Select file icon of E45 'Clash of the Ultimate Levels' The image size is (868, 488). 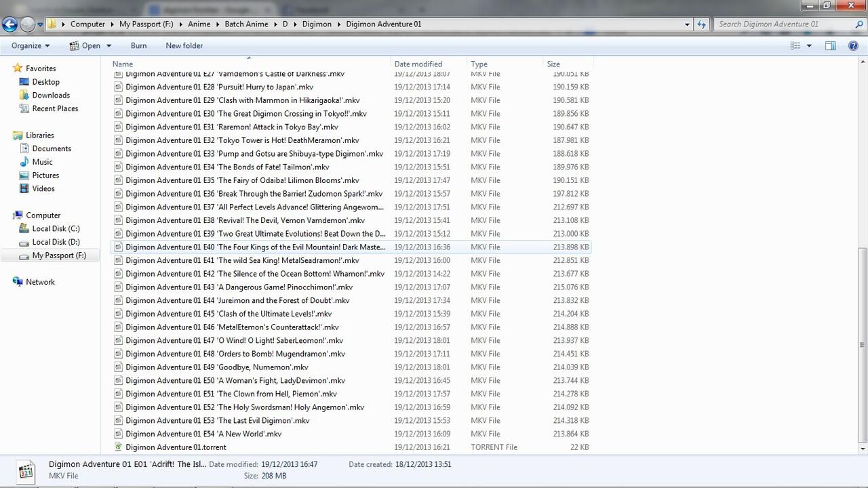point(119,314)
